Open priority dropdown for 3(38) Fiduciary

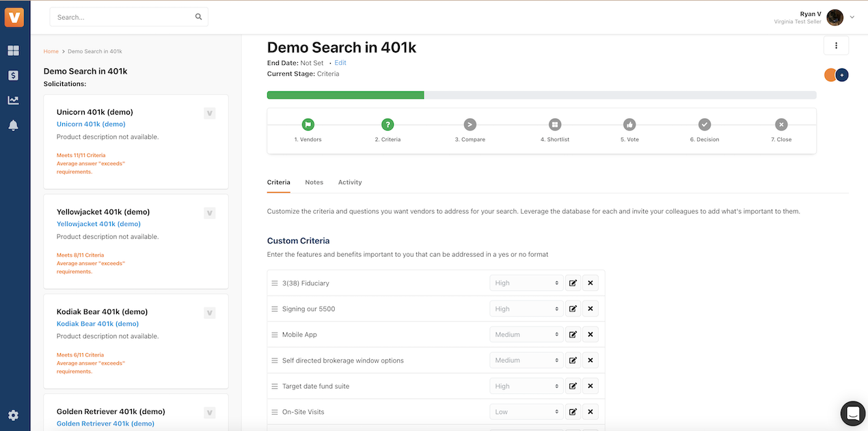click(x=526, y=283)
